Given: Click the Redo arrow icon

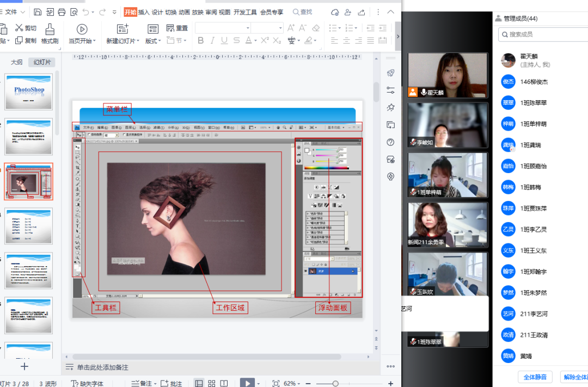Looking at the screenshot, I should (x=102, y=12).
